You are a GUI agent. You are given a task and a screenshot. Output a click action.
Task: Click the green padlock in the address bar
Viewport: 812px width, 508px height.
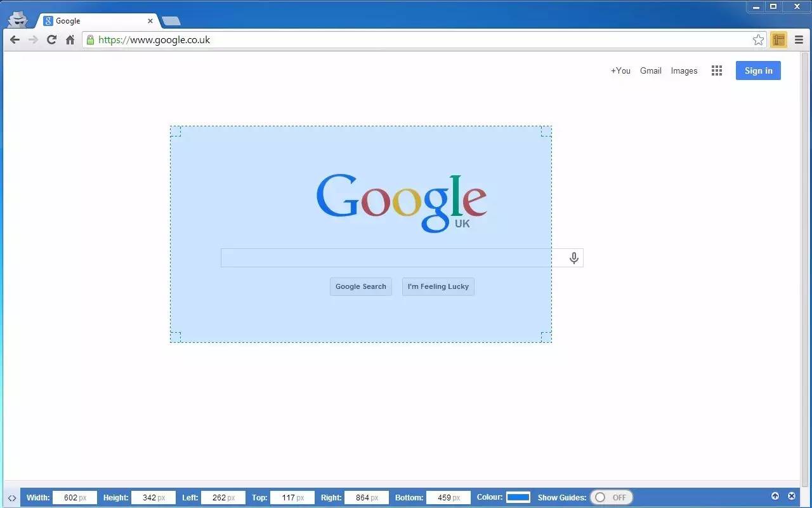(90, 39)
